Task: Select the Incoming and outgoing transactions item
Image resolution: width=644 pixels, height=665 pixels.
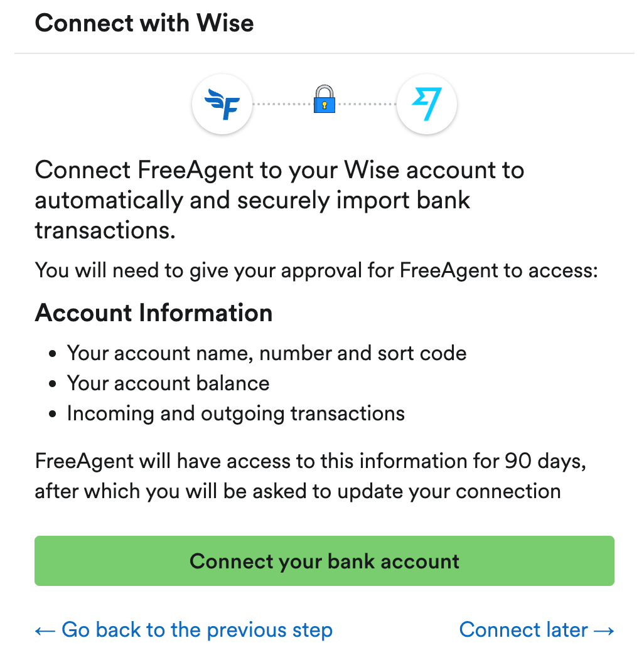Action: (235, 413)
